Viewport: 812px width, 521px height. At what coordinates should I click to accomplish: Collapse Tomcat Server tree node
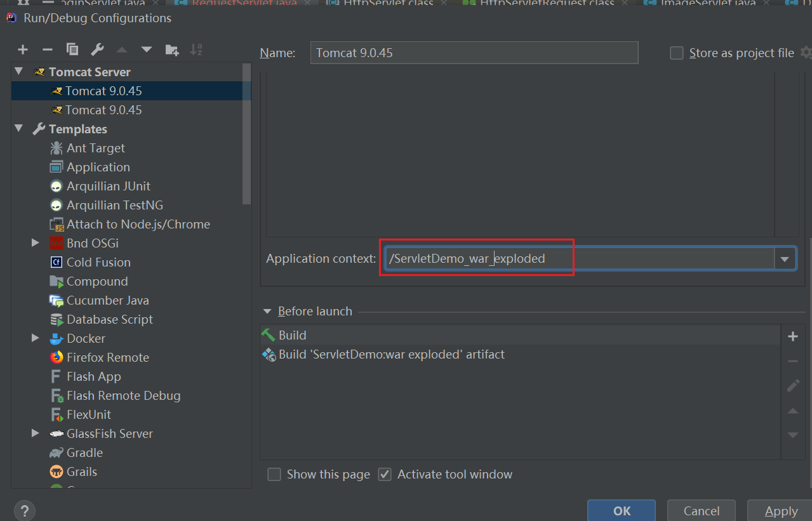pyautogui.click(x=18, y=72)
